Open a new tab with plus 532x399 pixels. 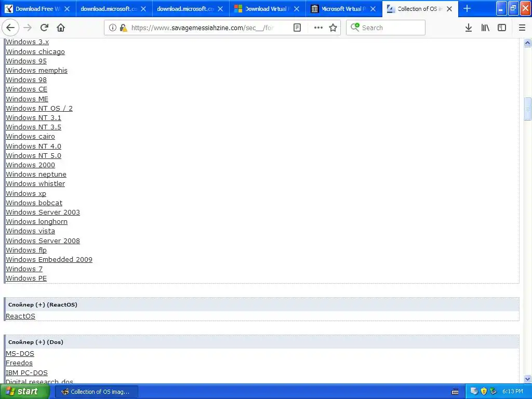(467, 9)
